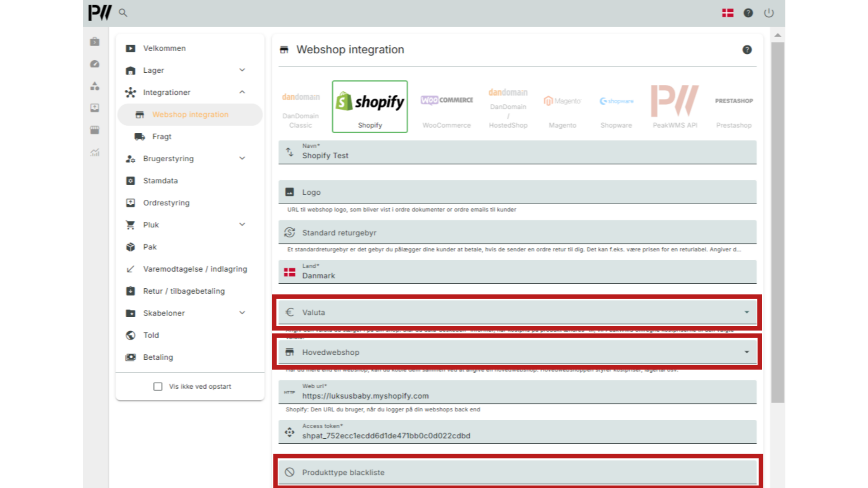The height and width of the screenshot is (488, 868).
Task: Expand the Skabeloner section
Action: click(190, 313)
